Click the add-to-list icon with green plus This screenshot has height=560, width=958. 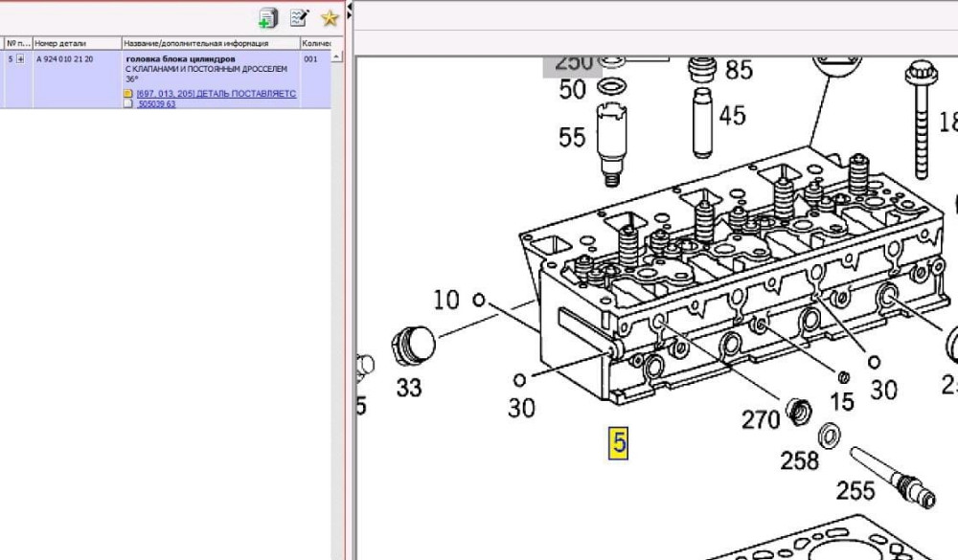click(x=267, y=17)
